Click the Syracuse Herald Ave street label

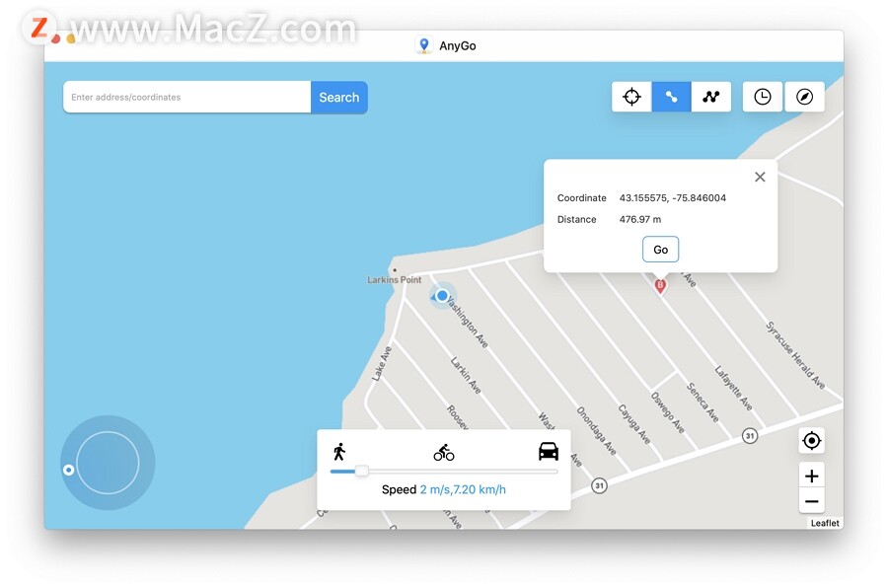coord(795,354)
